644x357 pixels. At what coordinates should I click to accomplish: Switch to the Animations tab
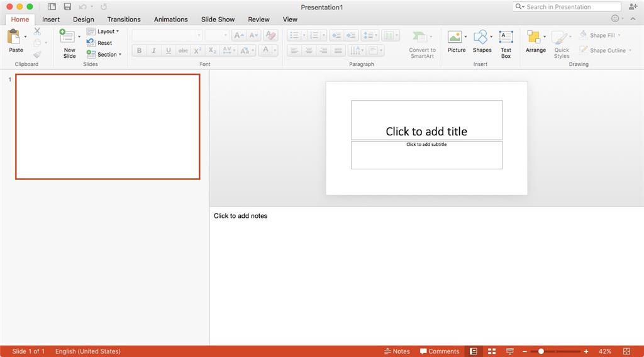(171, 20)
